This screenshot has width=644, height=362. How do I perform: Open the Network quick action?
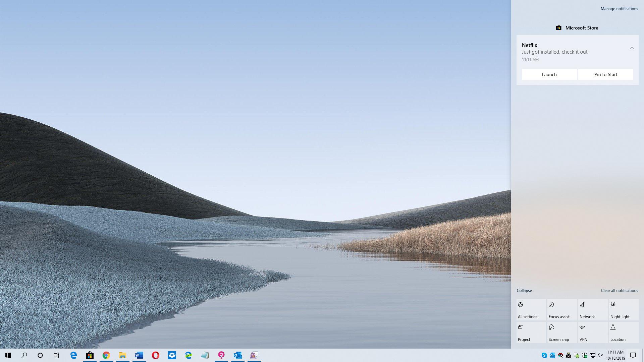[593, 310]
